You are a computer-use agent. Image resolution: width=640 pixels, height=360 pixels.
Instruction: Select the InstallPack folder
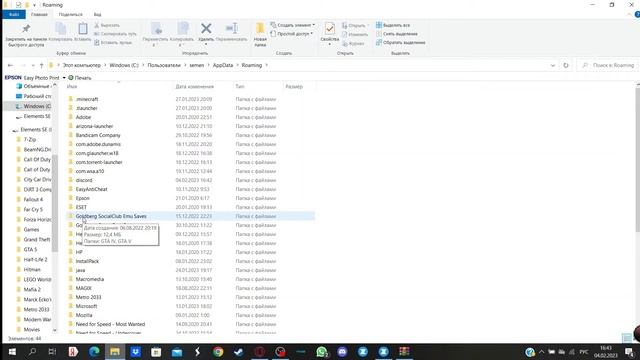pyautogui.click(x=87, y=261)
